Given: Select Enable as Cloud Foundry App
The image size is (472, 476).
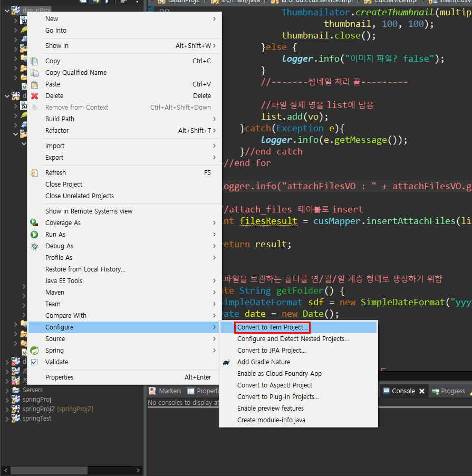Looking at the screenshot, I should 298,373.
